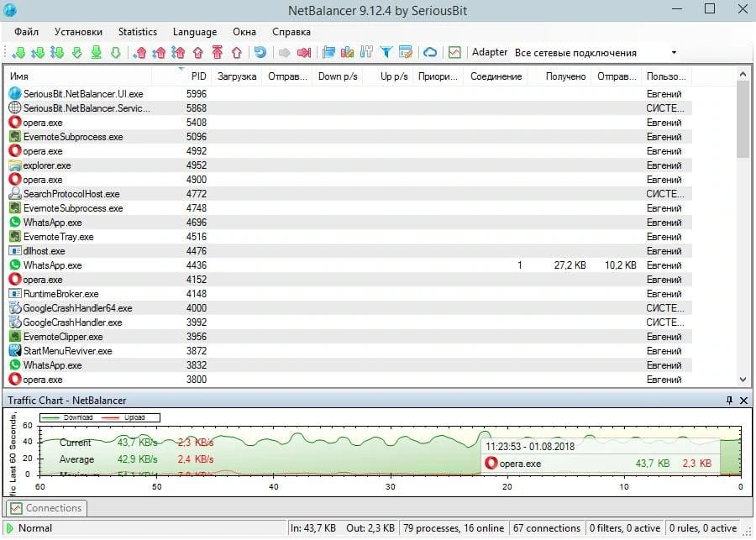Select StartMenuReviver.exe process row
Screen dimensions: 756x540
[349, 351]
